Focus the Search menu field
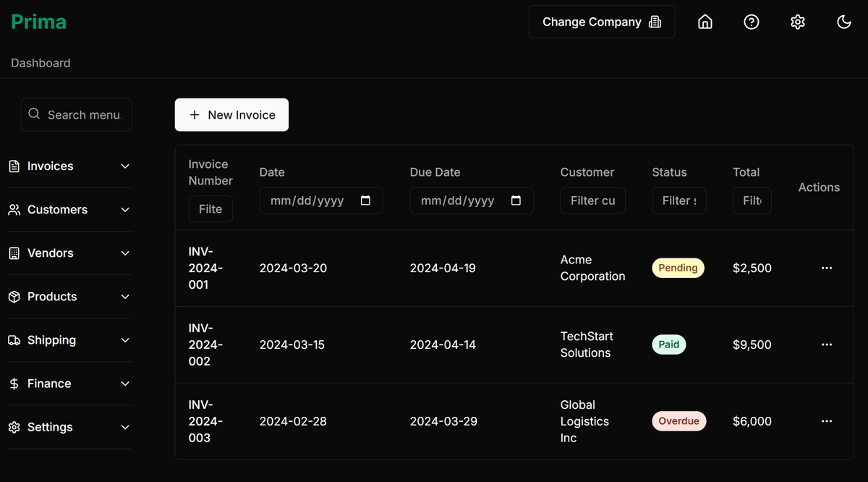 click(x=76, y=114)
